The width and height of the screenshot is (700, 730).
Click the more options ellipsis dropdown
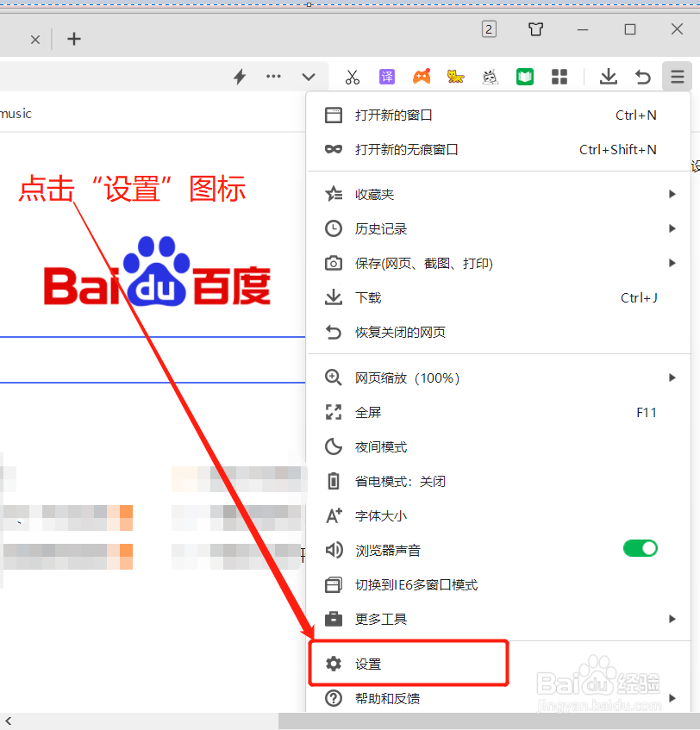tap(273, 77)
